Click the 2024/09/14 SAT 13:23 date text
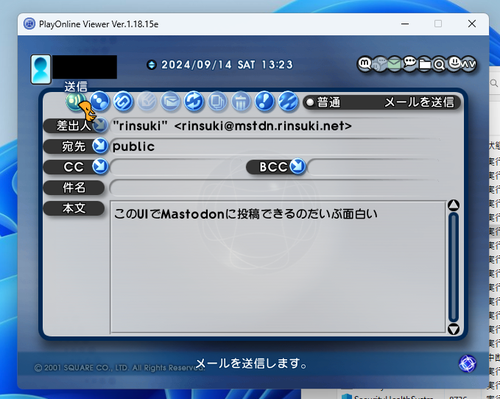 click(227, 65)
